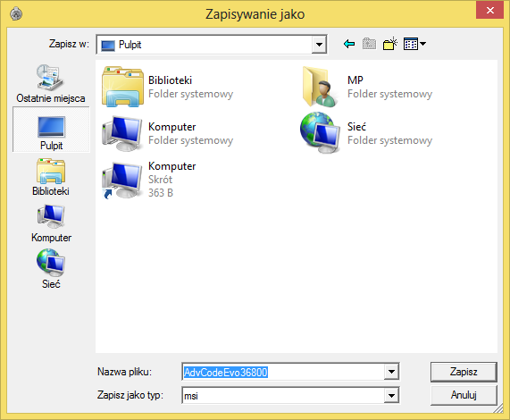Open the view menu icon

click(414, 44)
